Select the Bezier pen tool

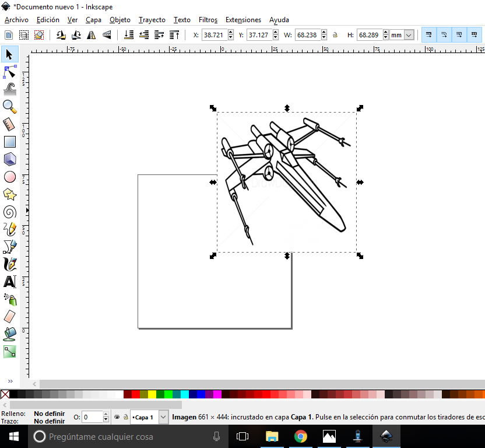[x=9, y=247]
